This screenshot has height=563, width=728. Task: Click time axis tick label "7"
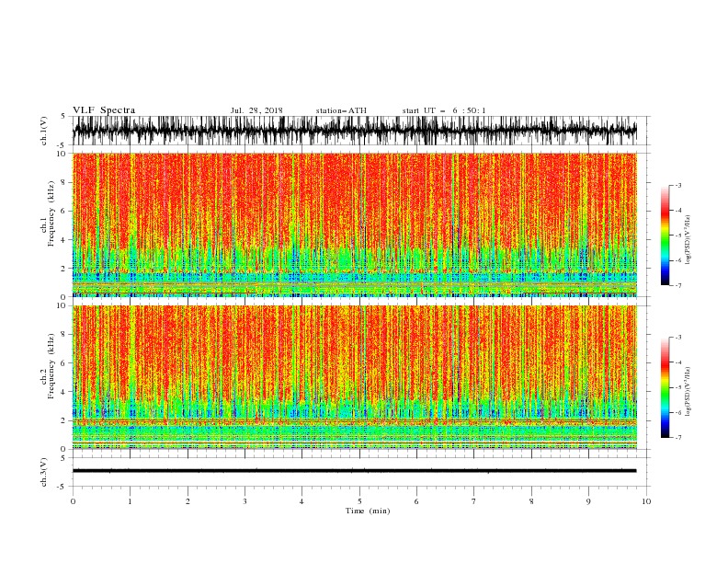tap(474, 501)
